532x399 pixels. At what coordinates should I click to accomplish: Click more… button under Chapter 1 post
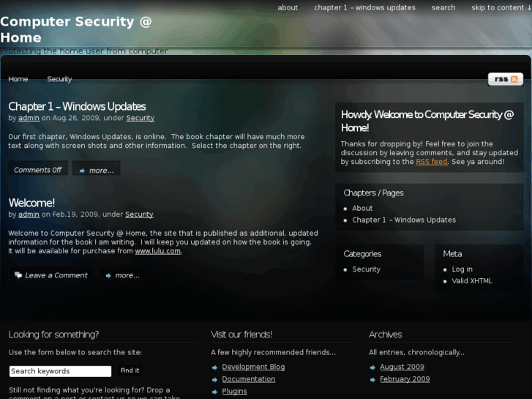click(97, 168)
